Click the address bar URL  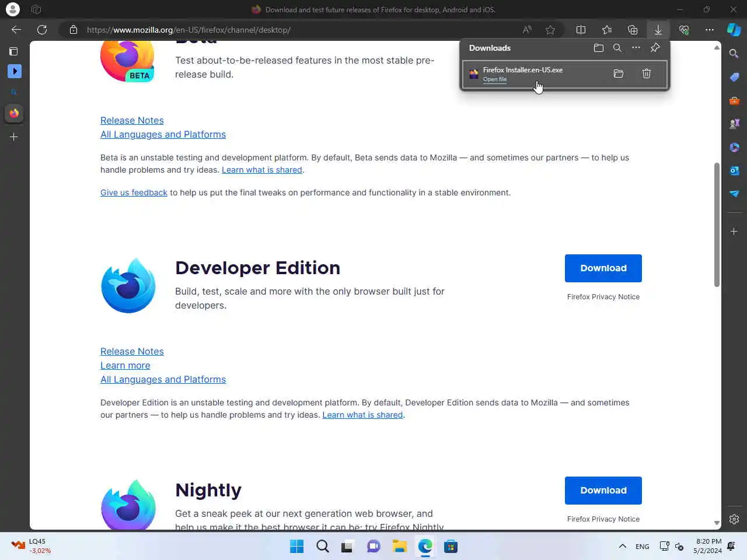189,30
